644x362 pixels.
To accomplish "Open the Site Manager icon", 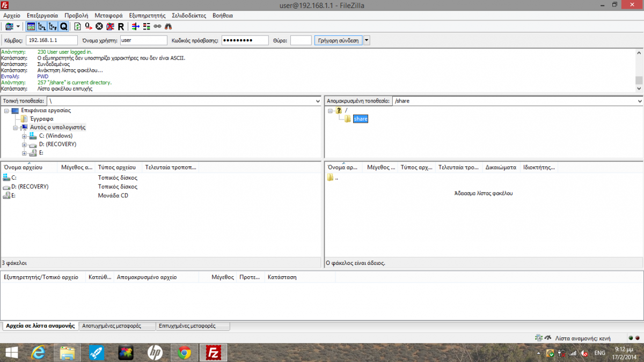I will 10,26.
